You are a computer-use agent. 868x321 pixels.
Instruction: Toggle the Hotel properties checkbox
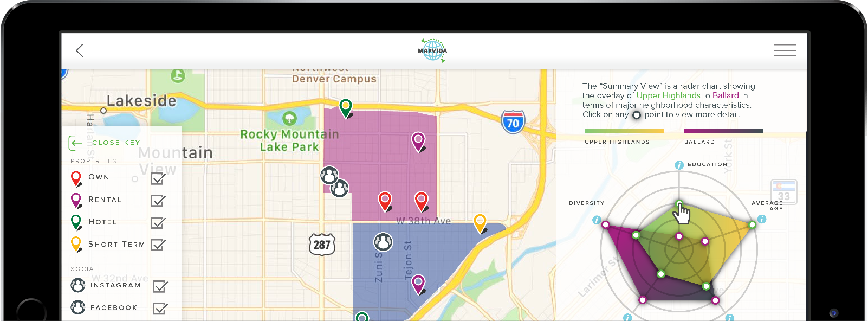point(158,222)
